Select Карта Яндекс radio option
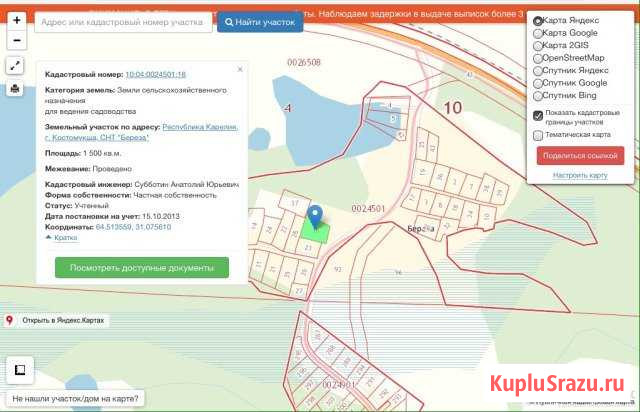The width and height of the screenshot is (640, 412). coord(538,20)
